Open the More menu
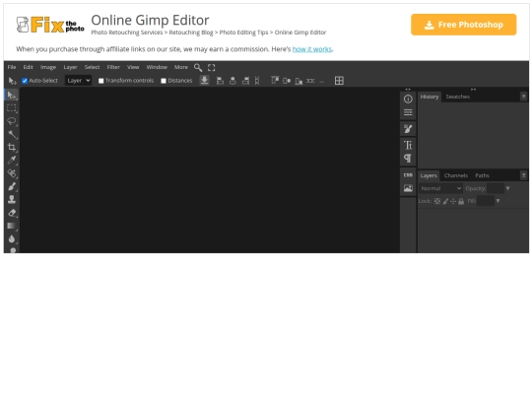Image resolution: width=532 pixels, height=399 pixels. pos(181,67)
